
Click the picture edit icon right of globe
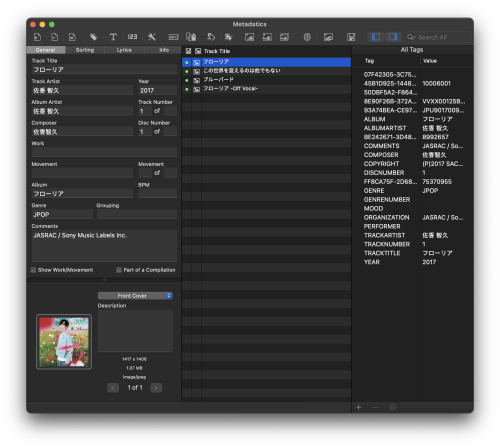328,37
